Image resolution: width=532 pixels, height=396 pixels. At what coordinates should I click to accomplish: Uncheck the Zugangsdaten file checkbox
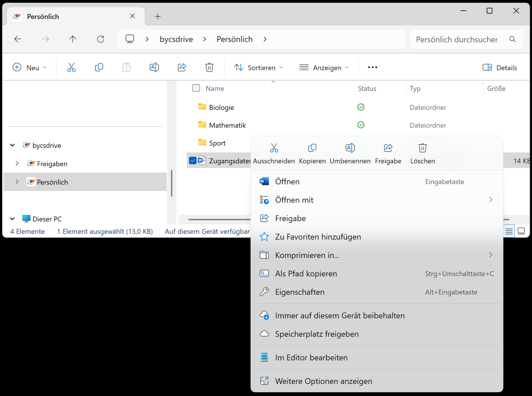(193, 161)
